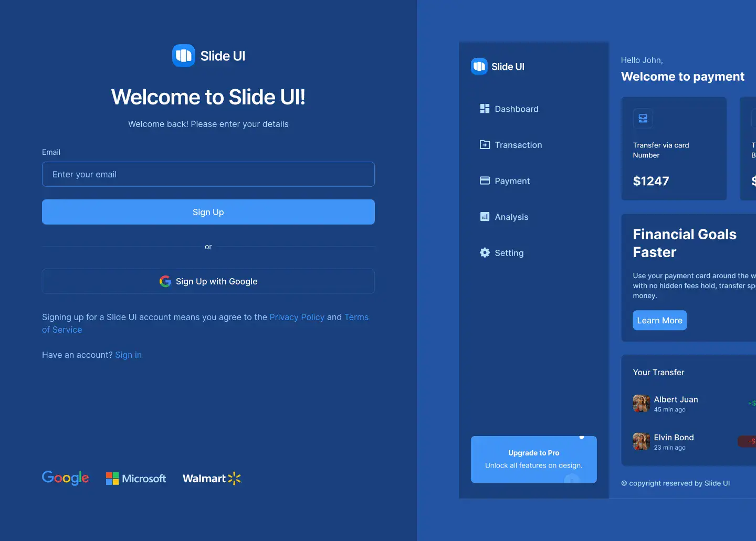Click the Payment card icon in the sidebar
This screenshot has height=541, width=756.
coord(485,181)
